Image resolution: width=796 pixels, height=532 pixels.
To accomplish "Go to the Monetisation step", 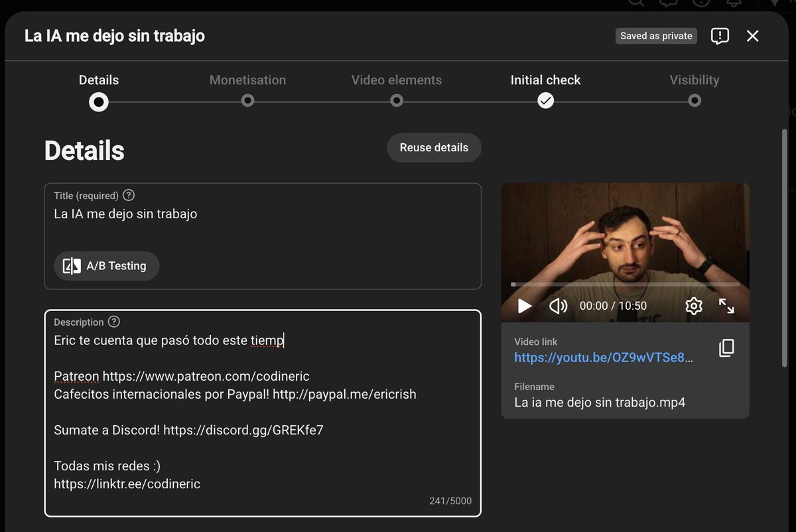I will [x=247, y=92].
